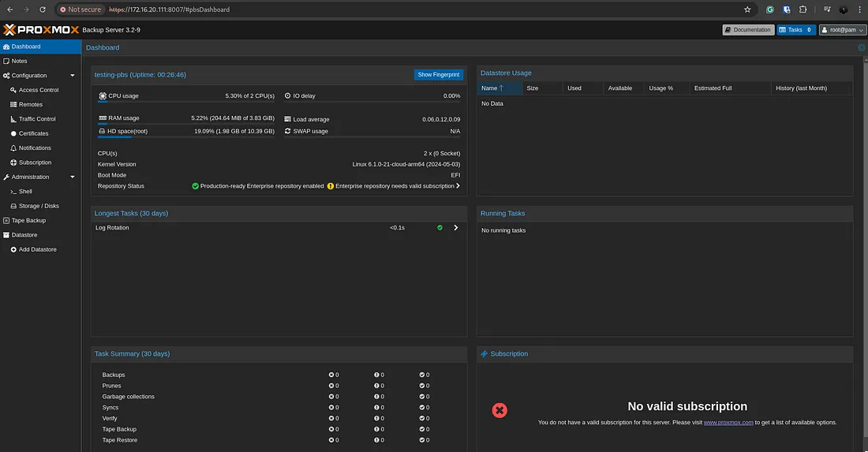This screenshot has height=452, width=868.
Task: Click the Administration wrench icon
Action: click(6, 177)
